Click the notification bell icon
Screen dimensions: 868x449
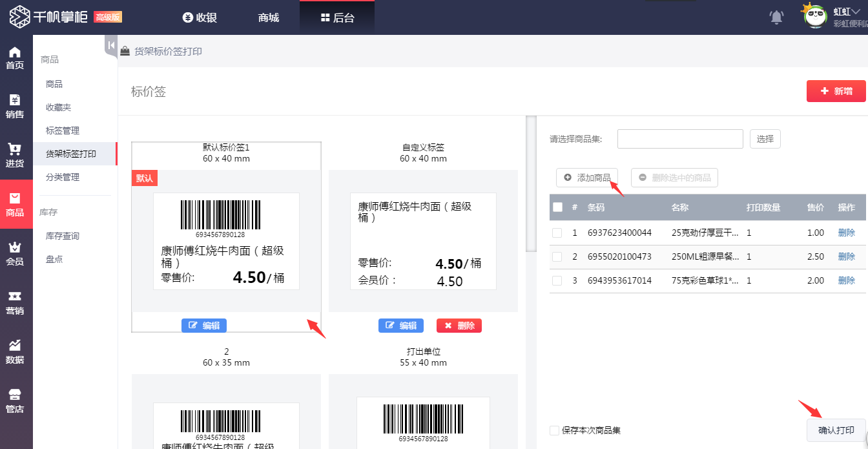coord(776,17)
